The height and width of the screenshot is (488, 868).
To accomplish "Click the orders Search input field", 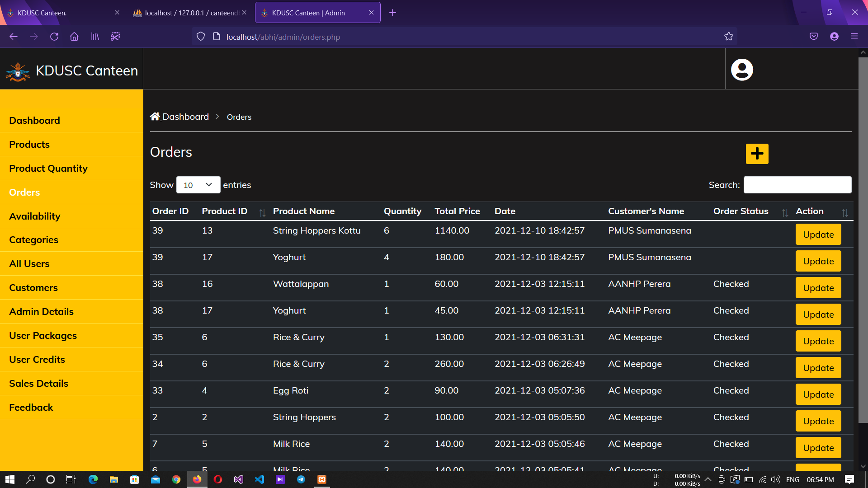I will click(797, 185).
